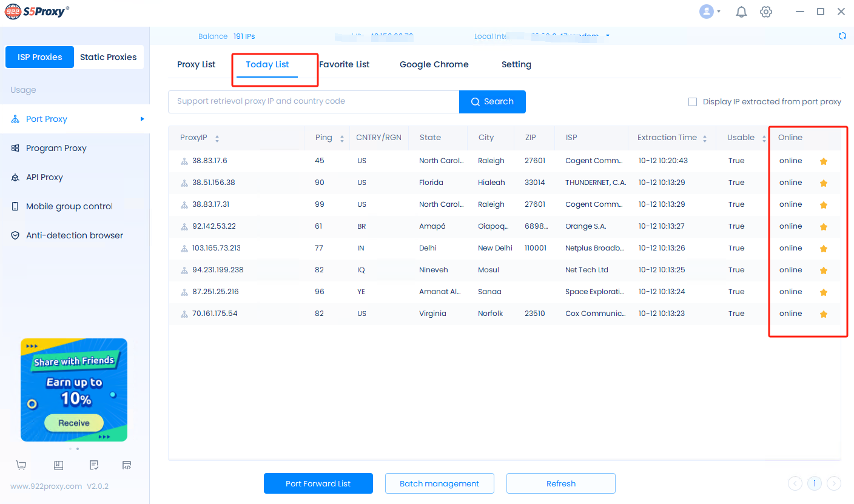
Task: Click the previous page arrow
Action: (795, 483)
